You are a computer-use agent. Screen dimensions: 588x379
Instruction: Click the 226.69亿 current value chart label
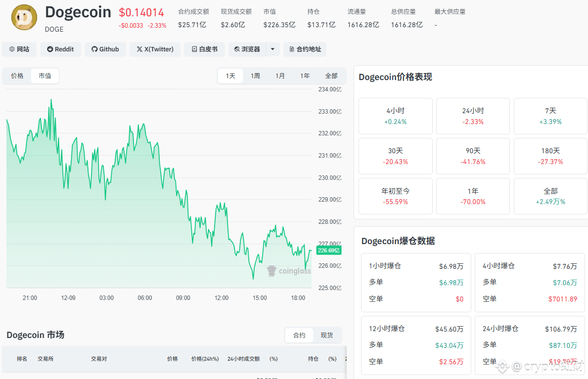(329, 251)
